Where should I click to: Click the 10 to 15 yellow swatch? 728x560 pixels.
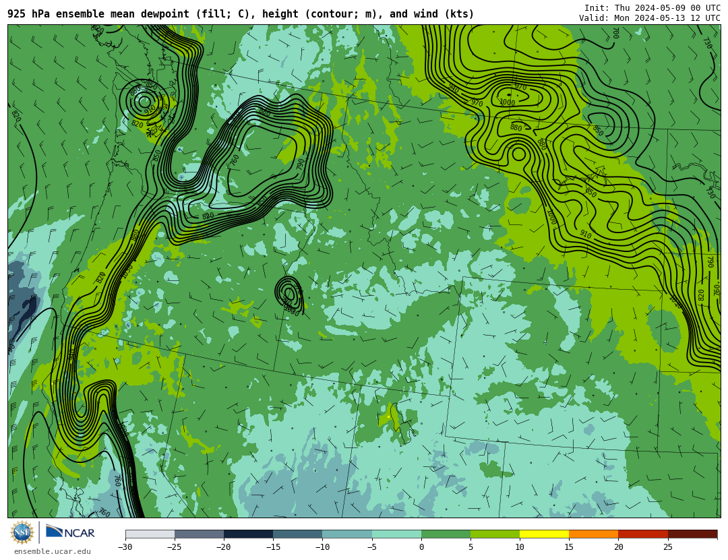coord(544,534)
